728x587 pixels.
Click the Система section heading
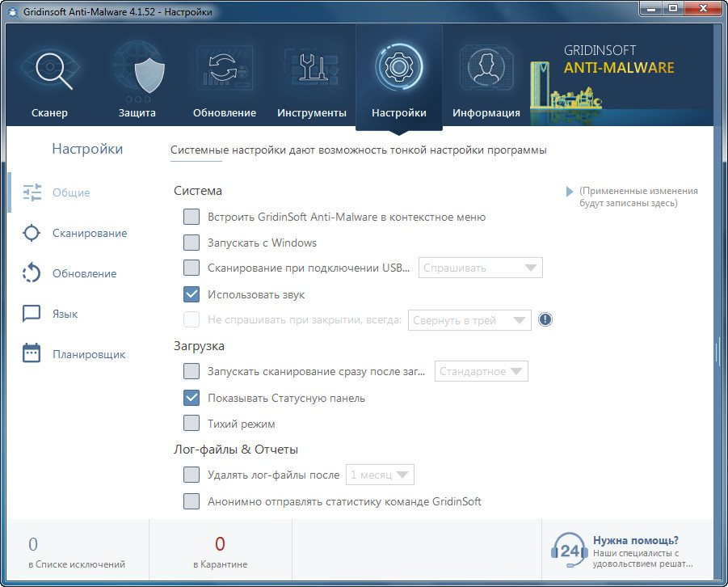pos(198,191)
